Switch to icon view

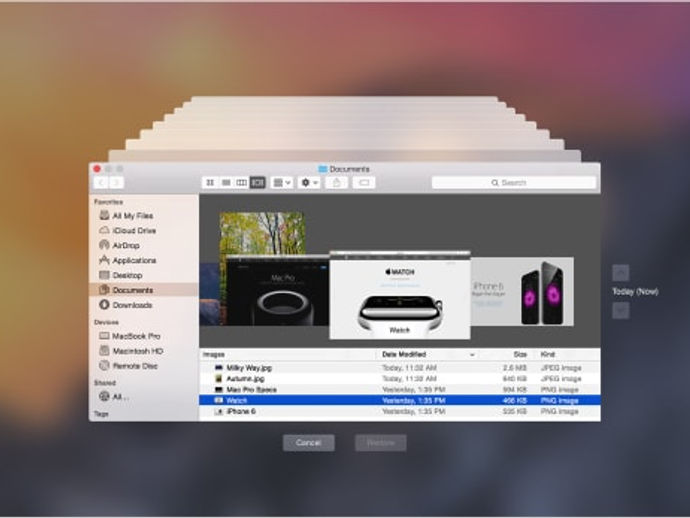coord(210,183)
